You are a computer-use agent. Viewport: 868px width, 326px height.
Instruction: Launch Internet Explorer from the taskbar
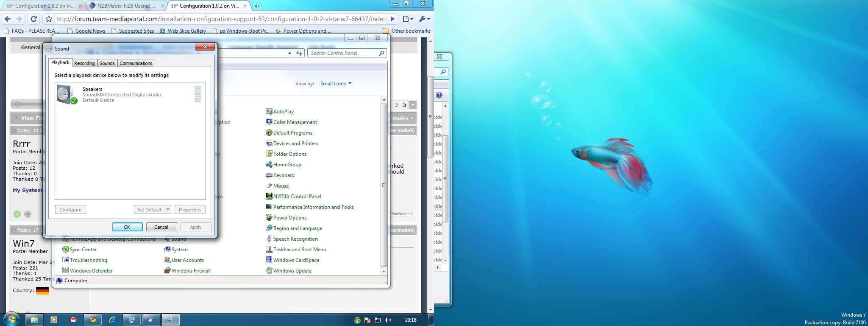pyautogui.click(x=112, y=320)
